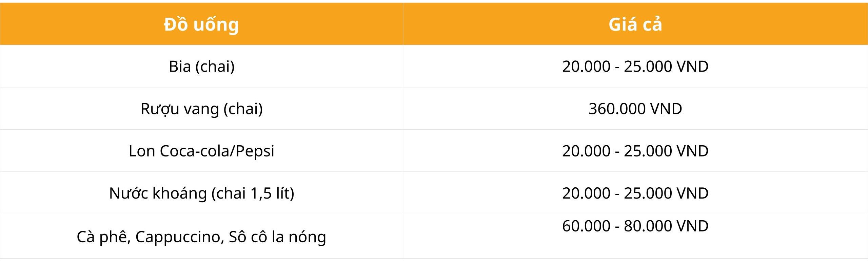868x262 pixels.
Task: Click the text "Sô cô la nóng"
Action: (277, 237)
